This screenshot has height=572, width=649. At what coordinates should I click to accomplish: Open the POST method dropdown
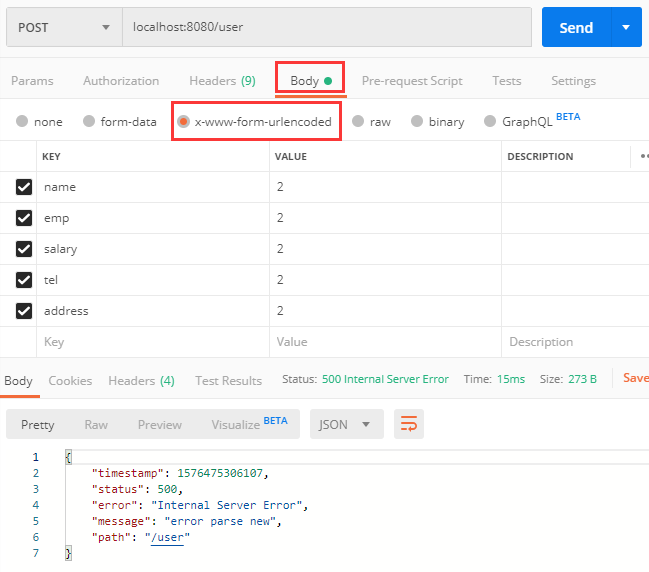tap(64, 27)
